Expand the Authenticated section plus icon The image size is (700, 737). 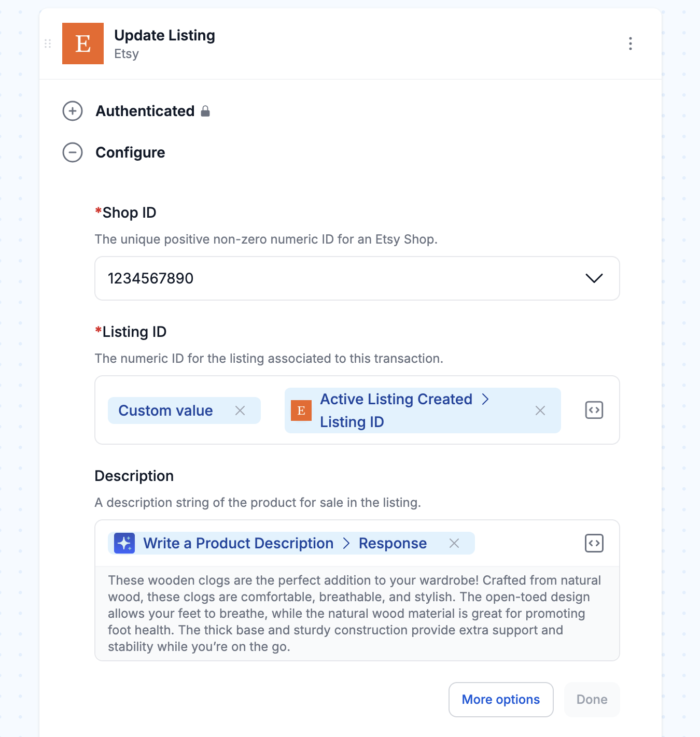(x=73, y=111)
